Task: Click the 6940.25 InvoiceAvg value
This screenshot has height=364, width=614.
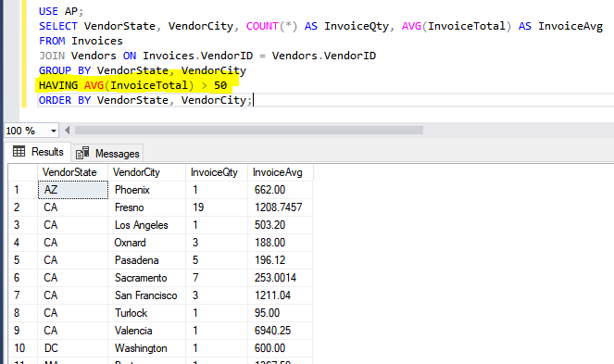Action: pyautogui.click(x=272, y=331)
